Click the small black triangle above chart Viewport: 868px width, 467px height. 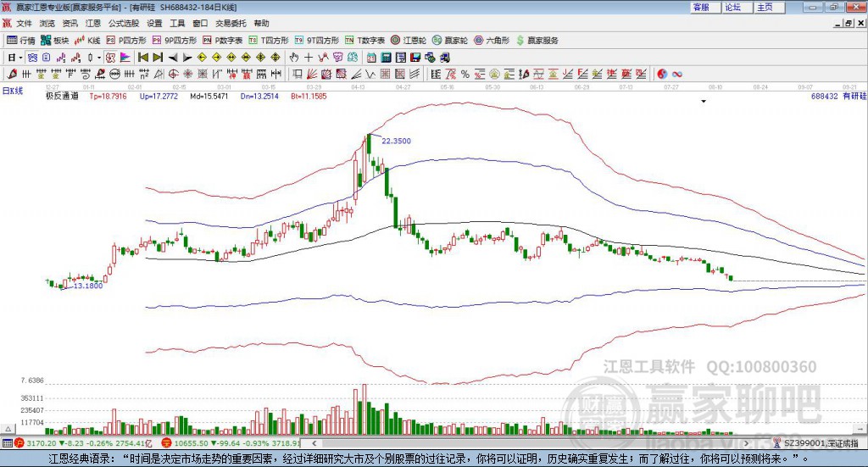(x=704, y=101)
